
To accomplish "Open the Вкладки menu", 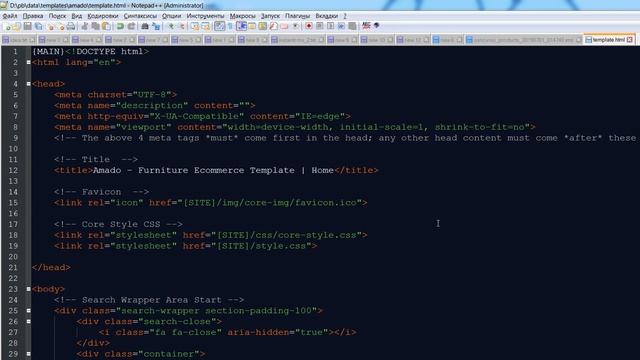I will [x=327, y=16].
